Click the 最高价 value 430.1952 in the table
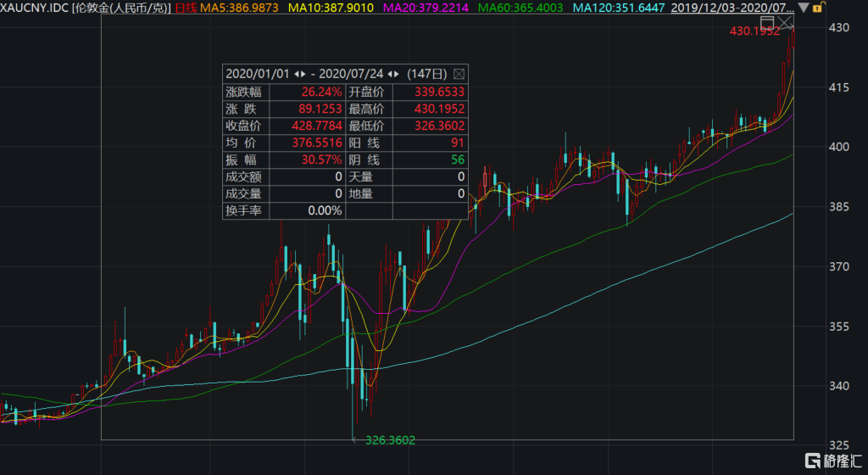This screenshot has height=475, width=868. coord(439,109)
